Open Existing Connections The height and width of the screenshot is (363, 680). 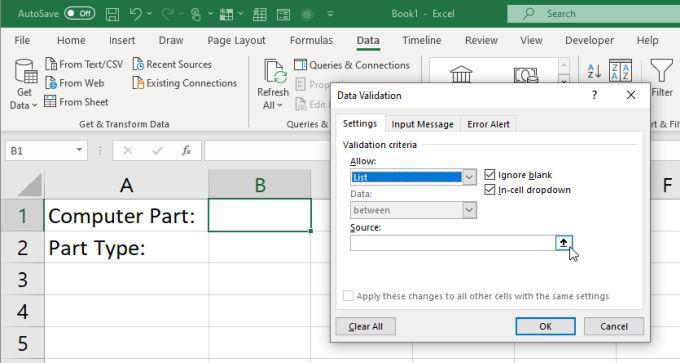pos(185,83)
